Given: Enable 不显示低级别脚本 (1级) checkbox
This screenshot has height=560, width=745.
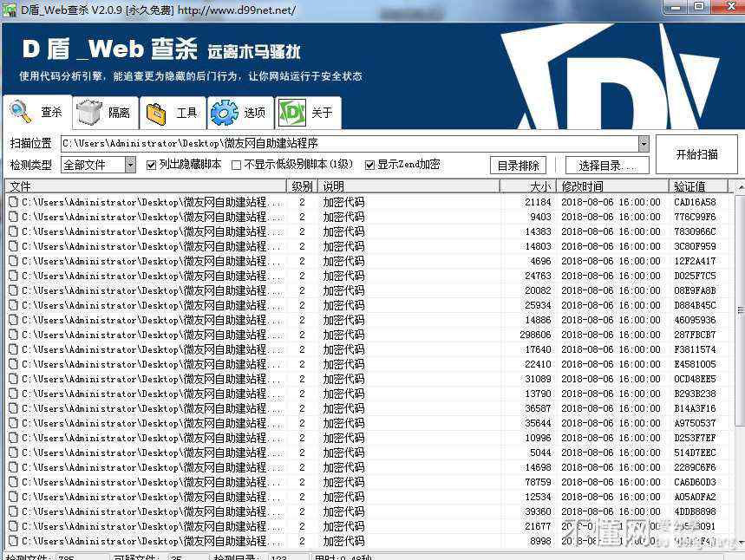Looking at the screenshot, I should point(237,165).
